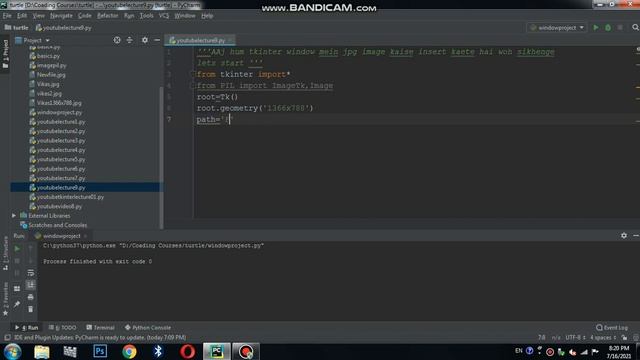Open File Explorer from the taskbar
This screenshot has width=640, height=360.
click(42, 351)
